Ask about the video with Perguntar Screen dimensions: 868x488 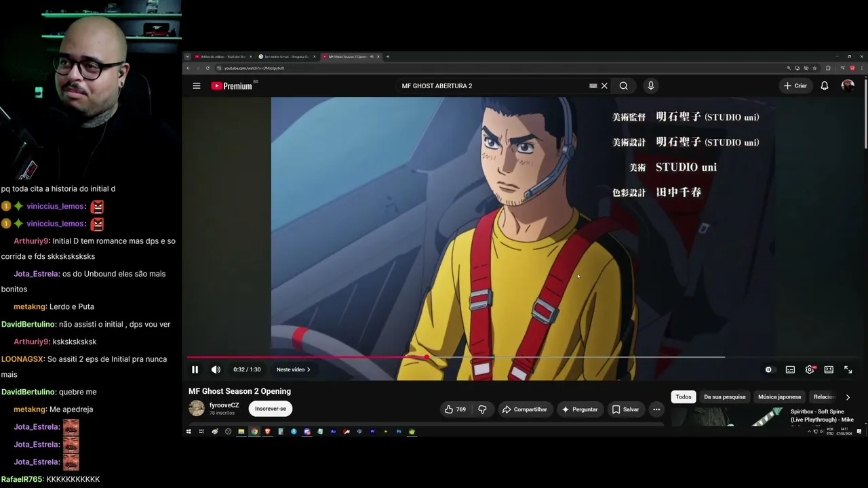pos(580,409)
